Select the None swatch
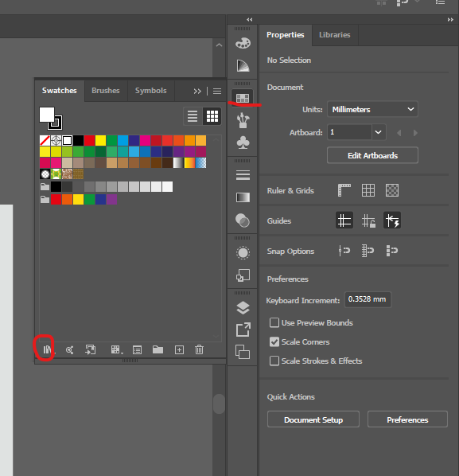This screenshot has height=476, width=459. pos(45,141)
